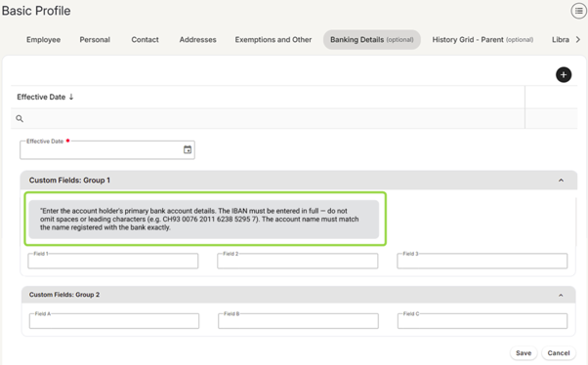Add a new banking record with plus
The height and width of the screenshot is (365, 588).
tap(564, 75)
